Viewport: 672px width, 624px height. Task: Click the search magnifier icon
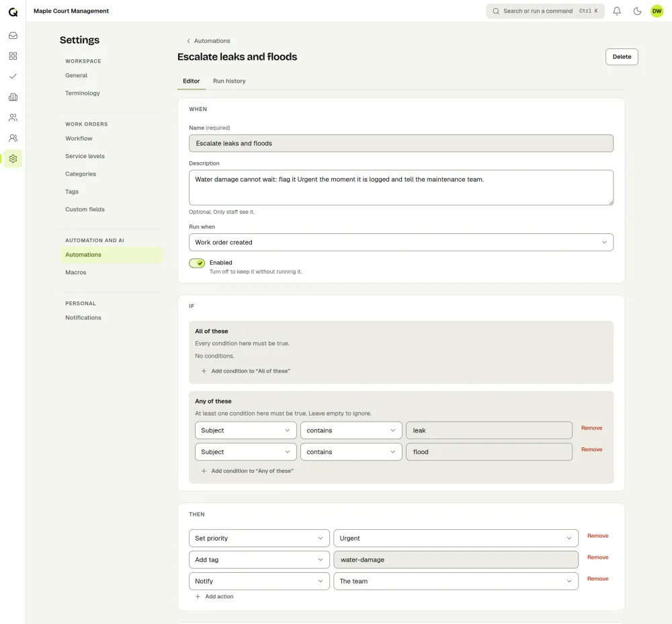click(496, 11)
